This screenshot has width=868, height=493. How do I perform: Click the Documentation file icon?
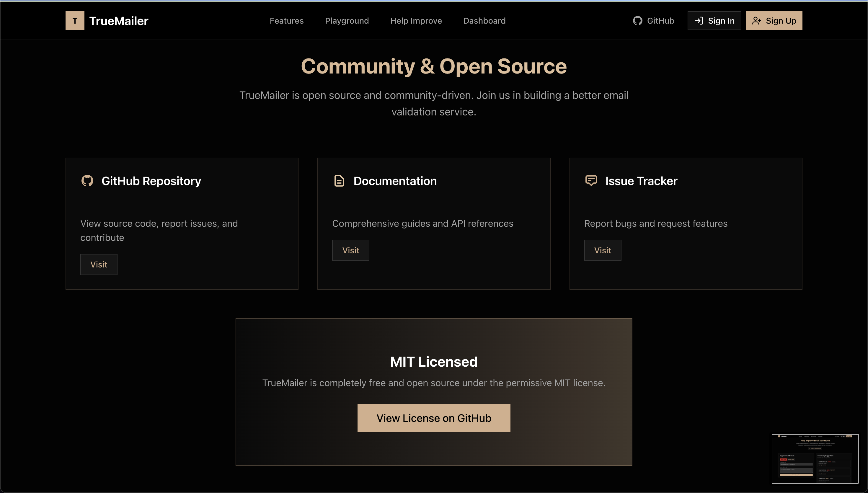point(339,181)
